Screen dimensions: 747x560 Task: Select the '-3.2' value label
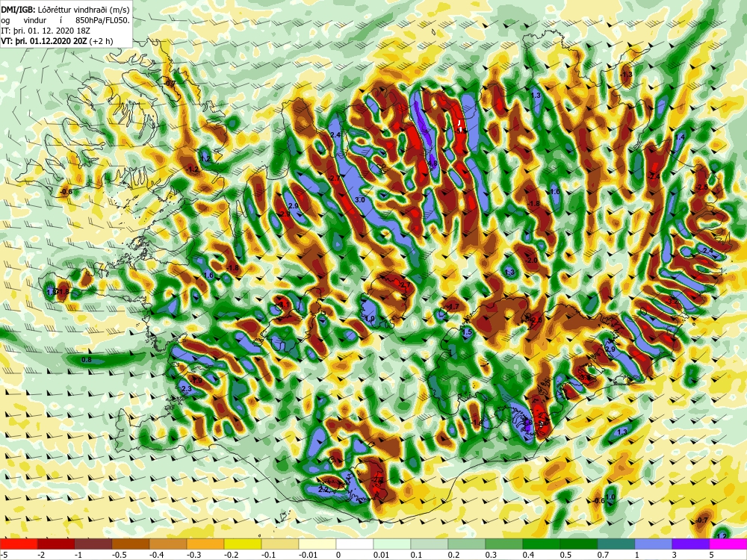(x=673, y=302)
